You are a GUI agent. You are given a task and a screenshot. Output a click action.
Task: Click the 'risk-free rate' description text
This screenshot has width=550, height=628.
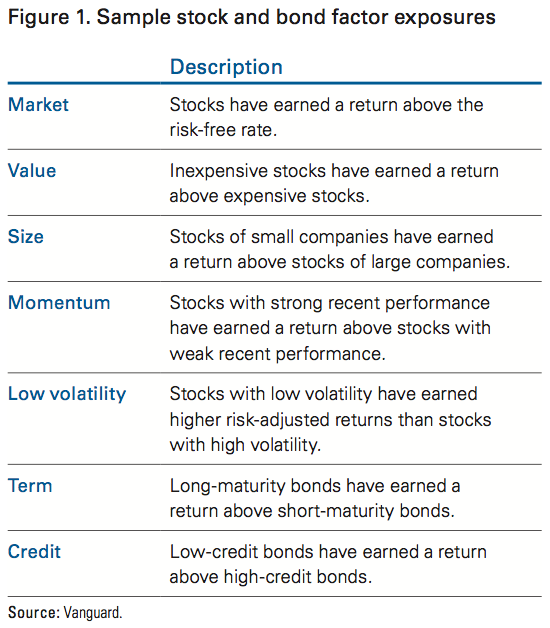223,130
